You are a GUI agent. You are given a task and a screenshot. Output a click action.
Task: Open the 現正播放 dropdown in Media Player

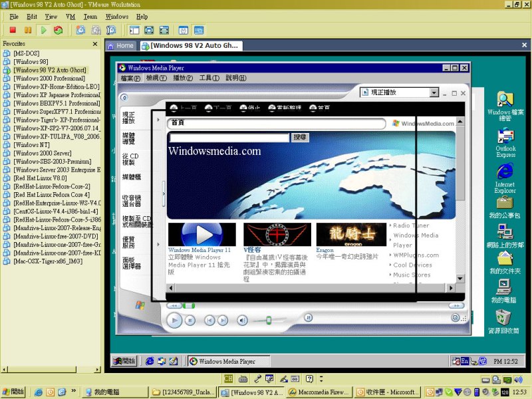[x=434, y=92]
